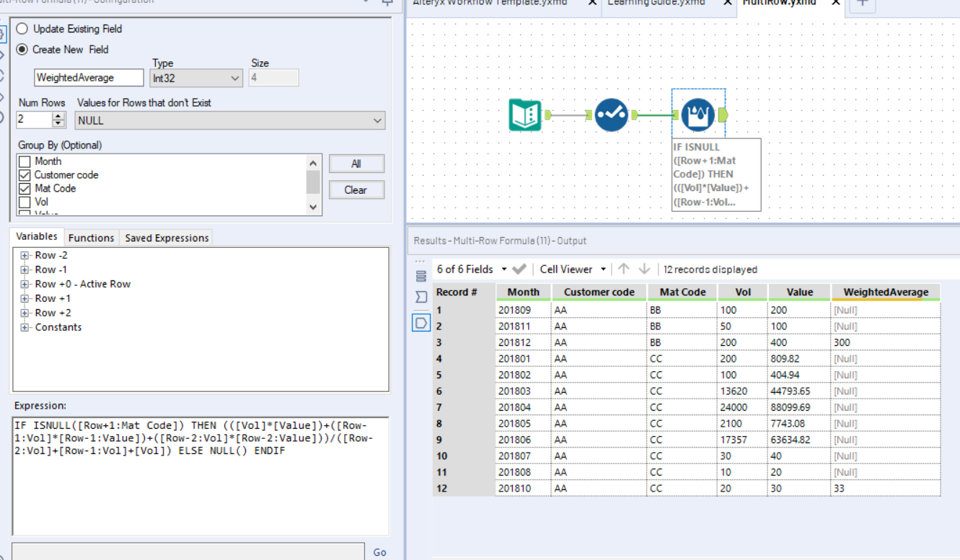
Task: Click the Multi-Row Formula tool icon
Action: 697,115
